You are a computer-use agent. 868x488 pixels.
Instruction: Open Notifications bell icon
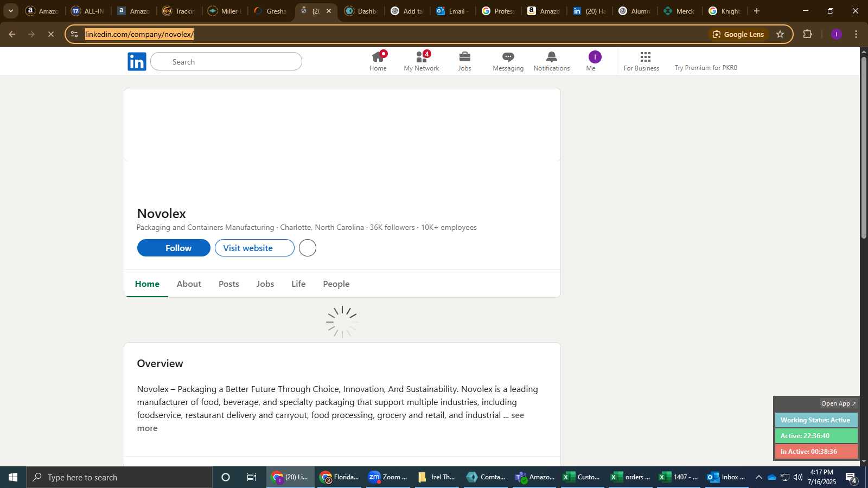pos(551,61)
